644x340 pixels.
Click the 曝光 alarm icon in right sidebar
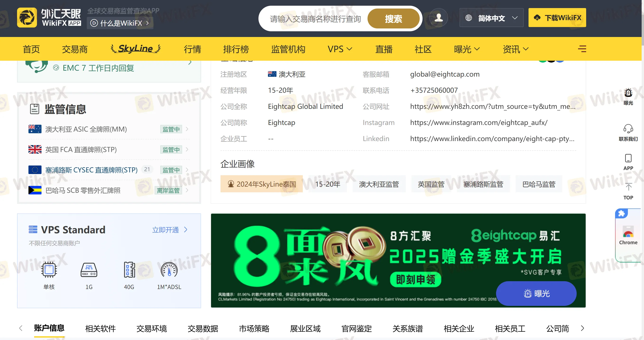click(x=628, y=93)
